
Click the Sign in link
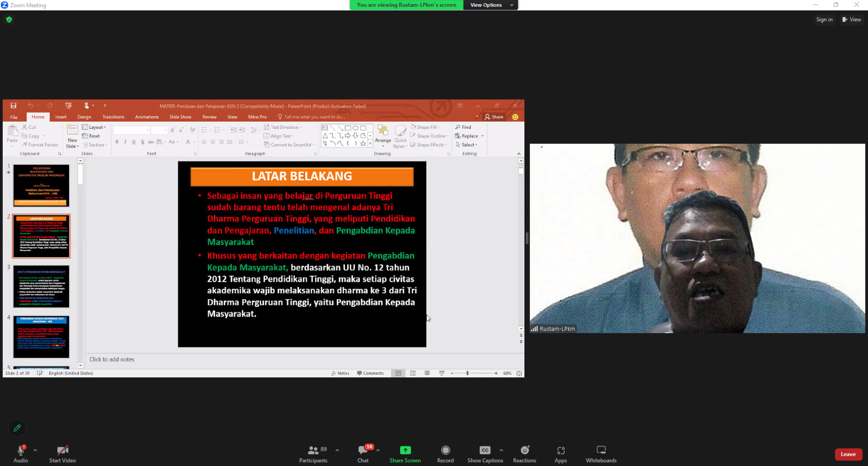824,20
